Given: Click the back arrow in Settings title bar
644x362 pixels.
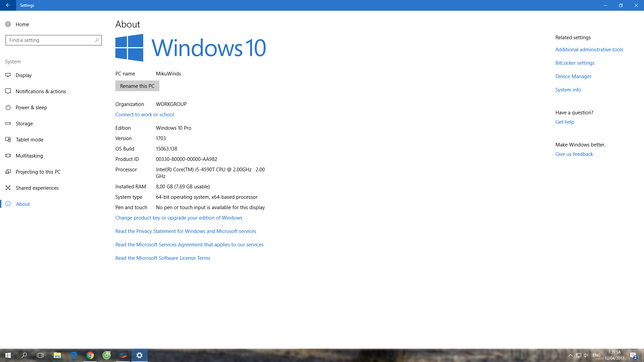Looking at the screenshot, I should coord(8,5).
